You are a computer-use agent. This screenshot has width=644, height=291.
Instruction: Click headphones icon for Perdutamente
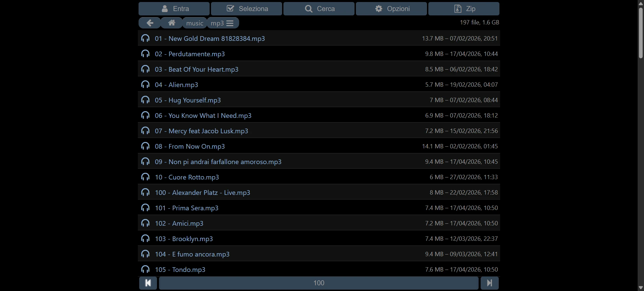point(145,54)
